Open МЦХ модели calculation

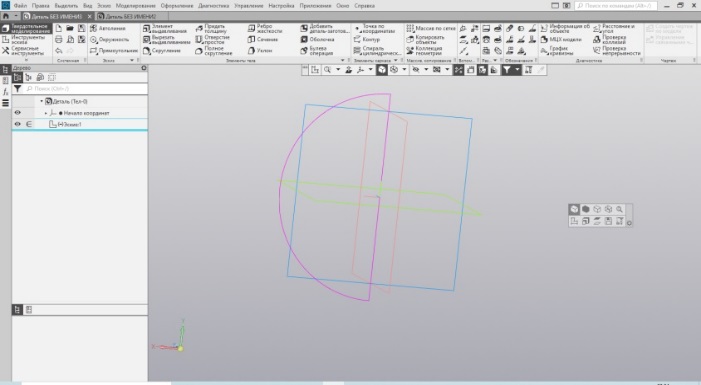click(x=561, y=39)
